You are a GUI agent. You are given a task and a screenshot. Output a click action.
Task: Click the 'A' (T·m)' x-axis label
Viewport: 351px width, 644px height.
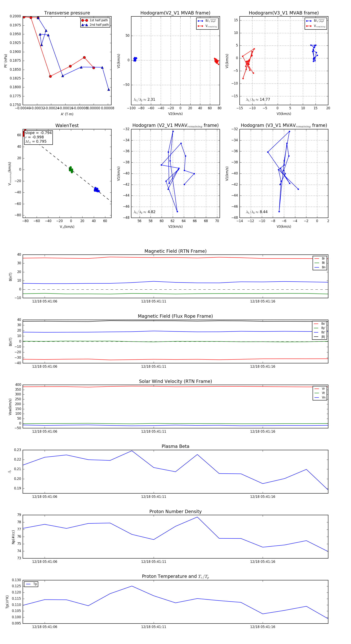pyautogui.click(x=67, y=114)
